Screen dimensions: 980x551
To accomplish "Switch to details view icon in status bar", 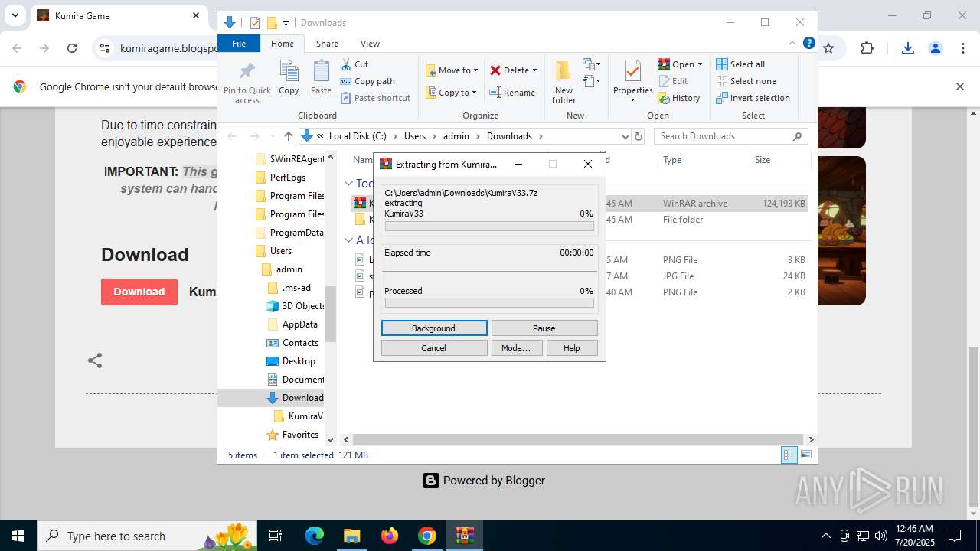I will point(789,455).
